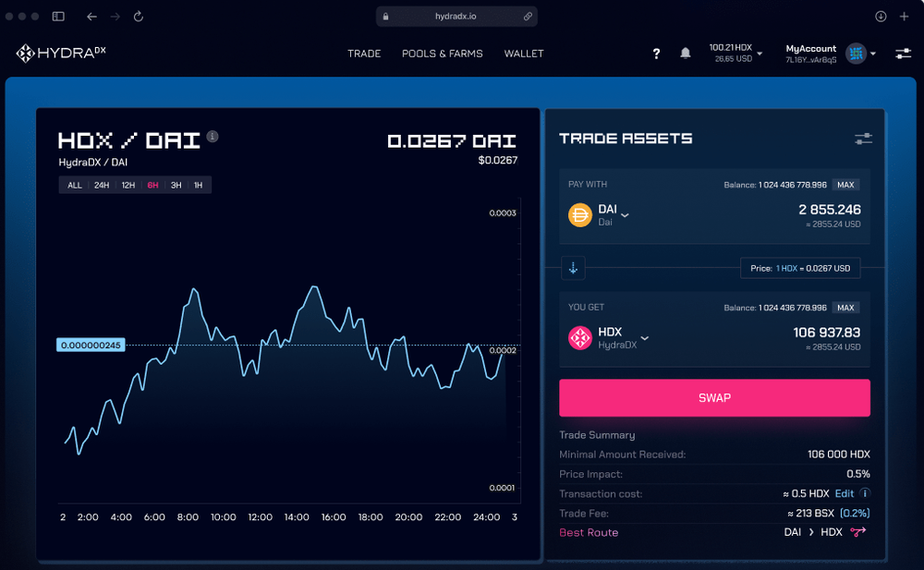Click MAX on the PAY WITH balance
Image resolution: width=924 pixels, height=570 pixels.
tap(846, 185)
